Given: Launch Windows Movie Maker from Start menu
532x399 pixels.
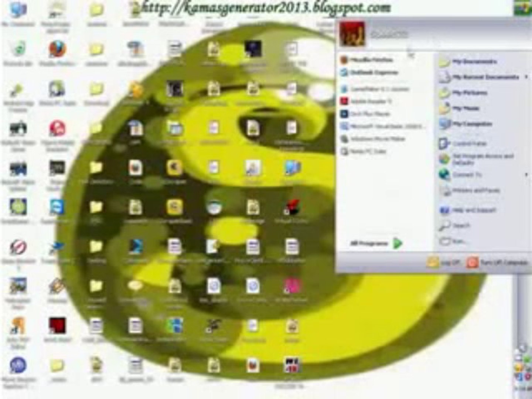Looking at the screenshot, I should pyautogui.click(x=372, y=139).
